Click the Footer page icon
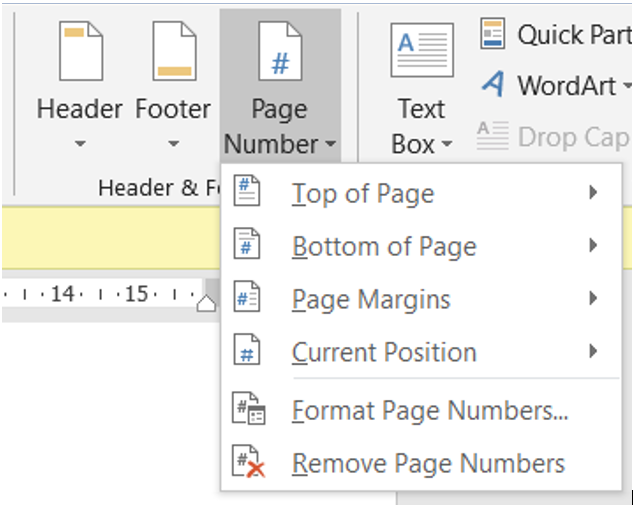 pyautogui.click(x=173, y=52)
